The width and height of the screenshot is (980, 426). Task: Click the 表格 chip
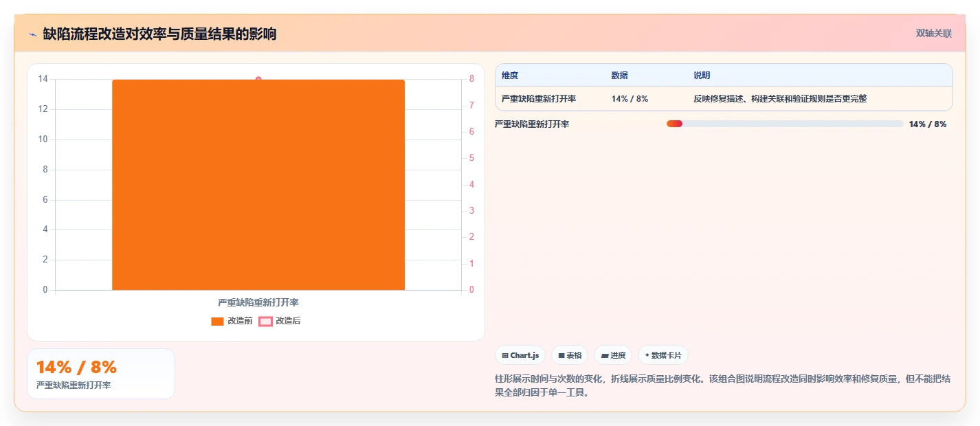(x=570, y=355)
